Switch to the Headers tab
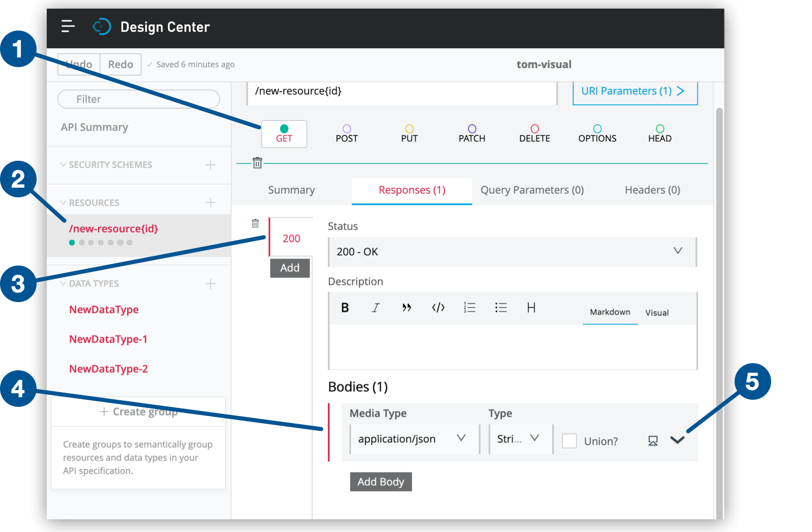The height and width of the screenshot is (532, 812). (652, 190)
